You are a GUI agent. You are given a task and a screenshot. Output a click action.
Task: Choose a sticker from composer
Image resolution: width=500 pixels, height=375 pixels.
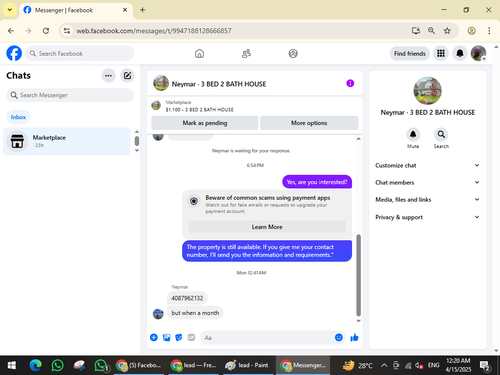pos(179,337)
